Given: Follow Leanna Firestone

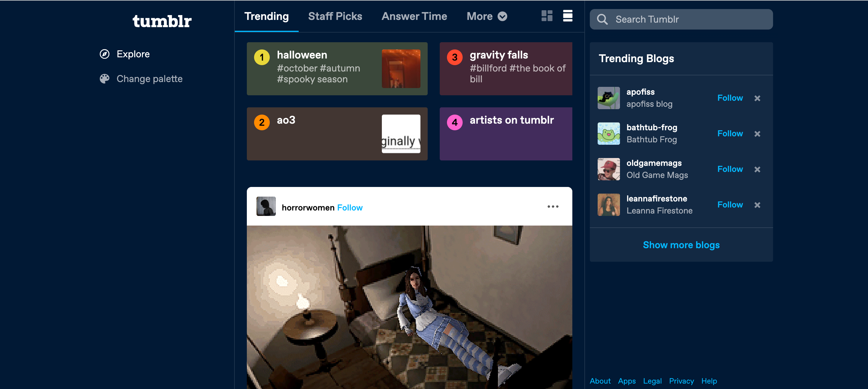Looking at the screenshot, I should pos(730,205).
